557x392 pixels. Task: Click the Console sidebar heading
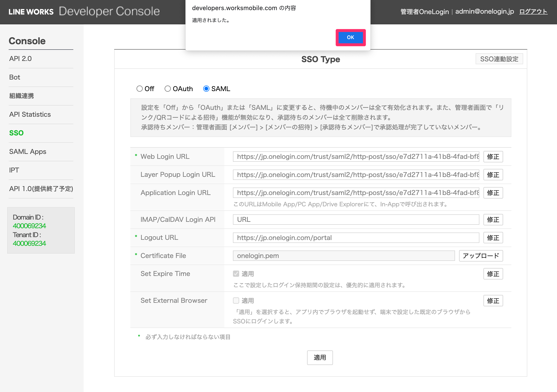[27, 41]
